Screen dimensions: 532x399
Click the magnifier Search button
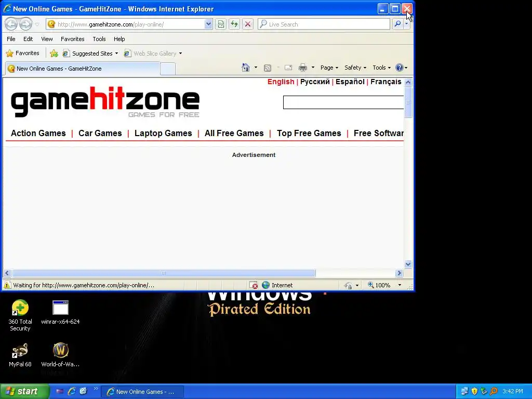point(397,24)
